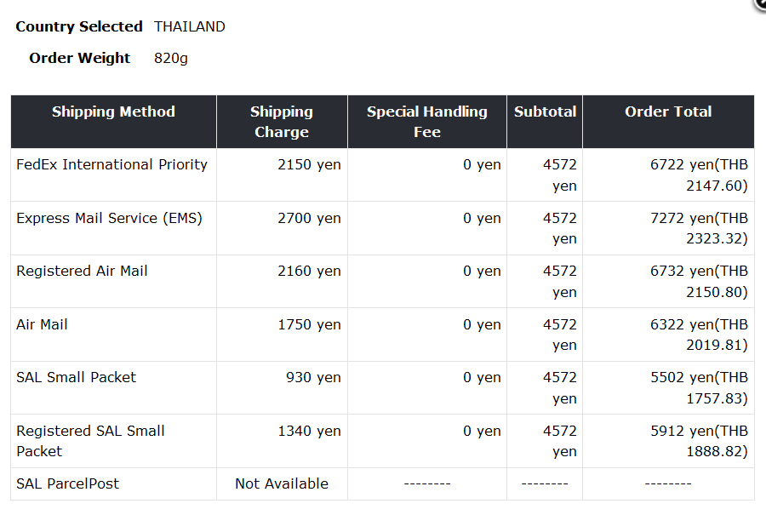Select Express Mail Service (EMS) method

pos(109,219)
